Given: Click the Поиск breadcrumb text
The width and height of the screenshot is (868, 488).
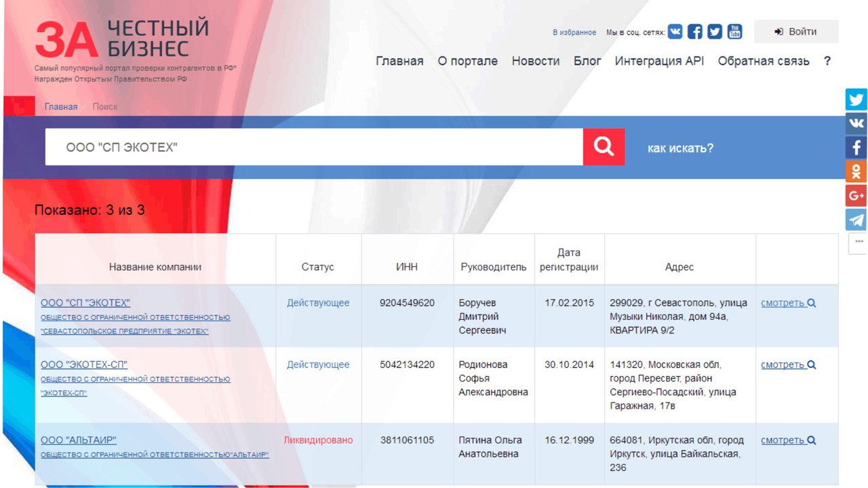Looking at the screenshot, I should (x=105, y=106).
